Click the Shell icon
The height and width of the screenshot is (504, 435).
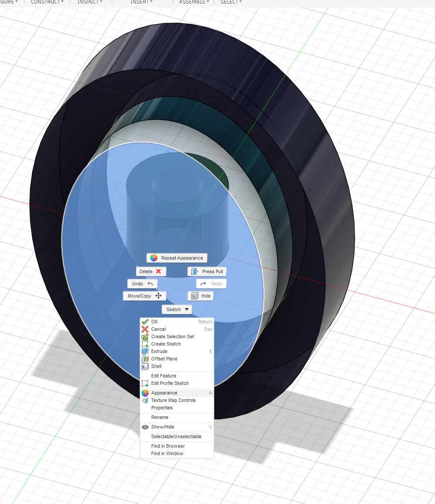click(145, 366)
